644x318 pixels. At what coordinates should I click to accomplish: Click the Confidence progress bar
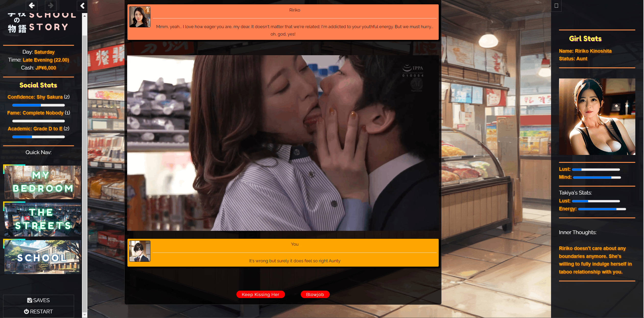click(39, 105)
